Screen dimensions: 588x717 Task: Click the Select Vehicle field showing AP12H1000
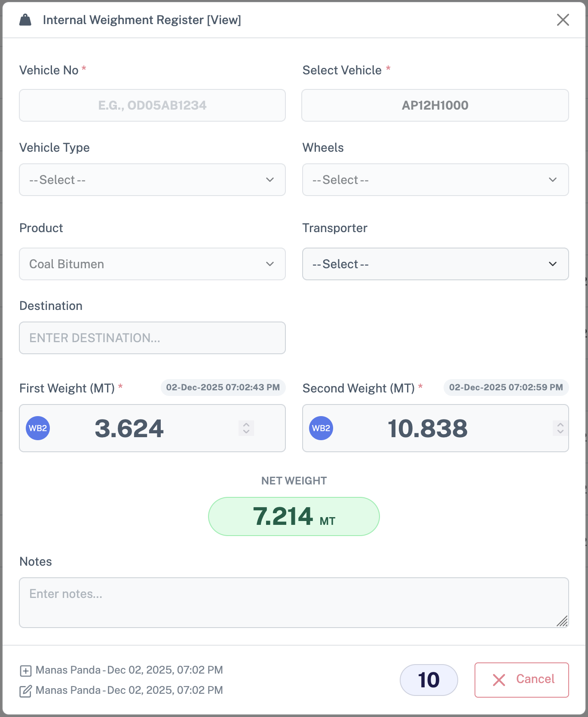pos(435,105)
